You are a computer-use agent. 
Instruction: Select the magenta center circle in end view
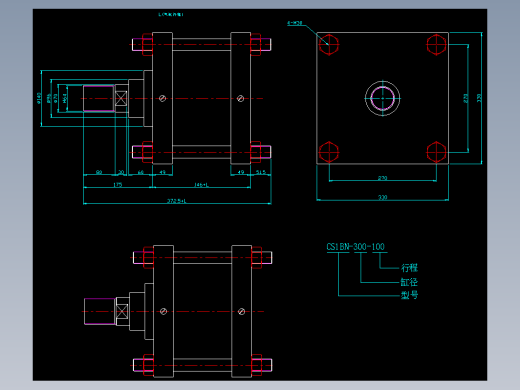coord(382,98)
